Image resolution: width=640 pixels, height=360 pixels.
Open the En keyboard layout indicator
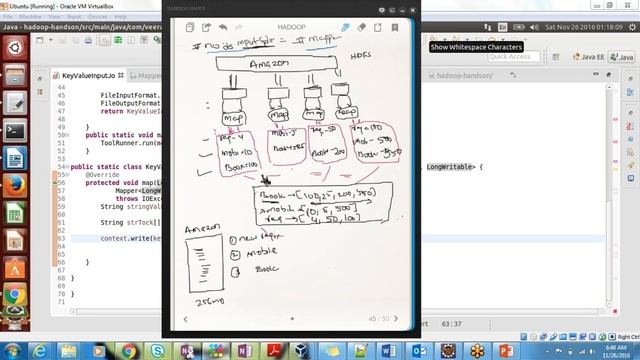(x=502, y=27)
